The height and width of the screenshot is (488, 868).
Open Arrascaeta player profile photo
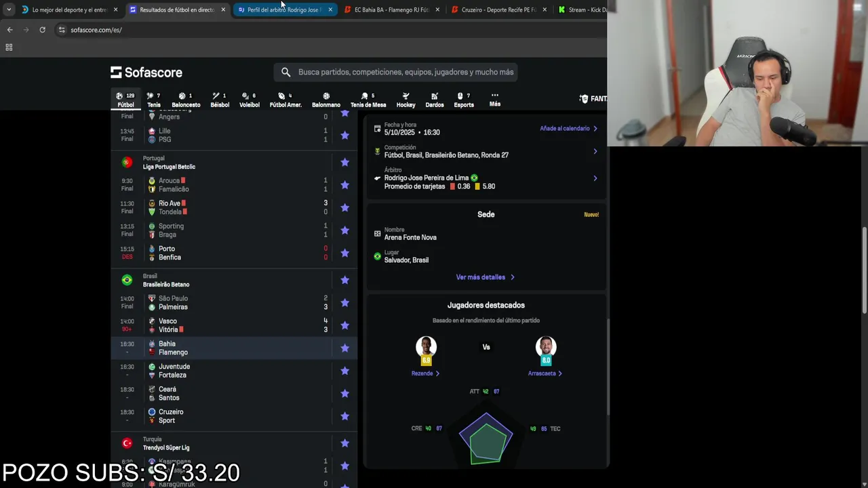tap(546, 348)
